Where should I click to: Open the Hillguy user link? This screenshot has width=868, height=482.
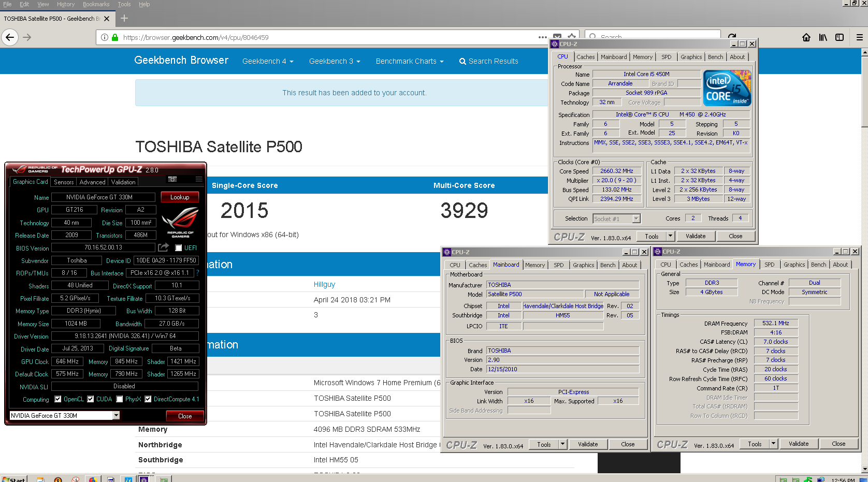pos(324,284)
